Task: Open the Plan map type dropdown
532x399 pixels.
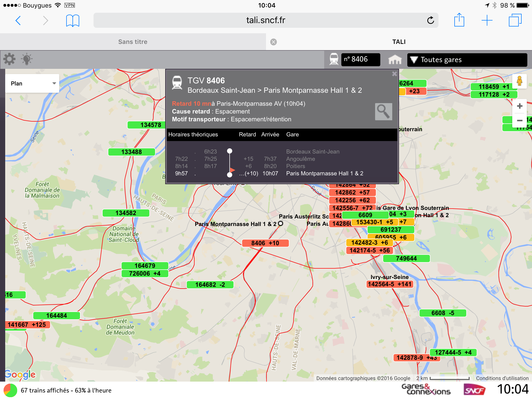Action: 32,83
